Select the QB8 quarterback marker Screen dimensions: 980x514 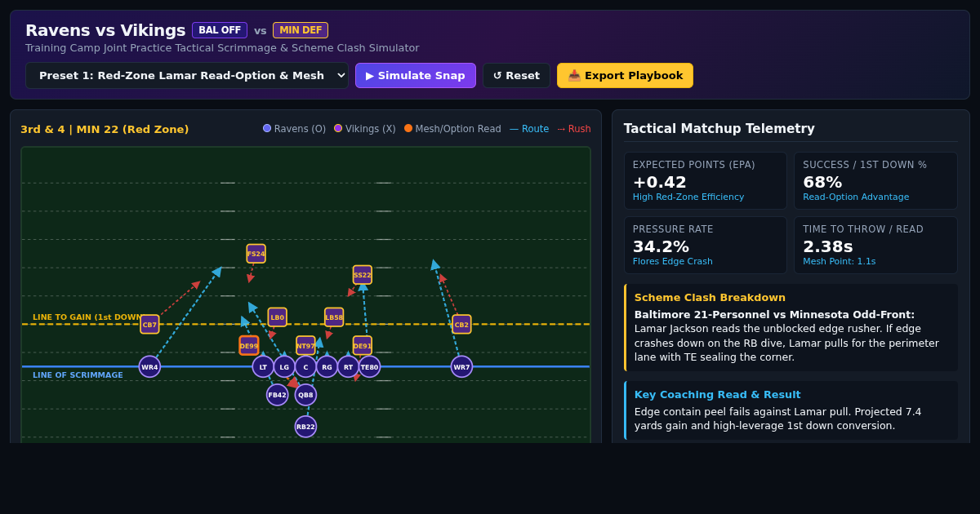[305, 395]
